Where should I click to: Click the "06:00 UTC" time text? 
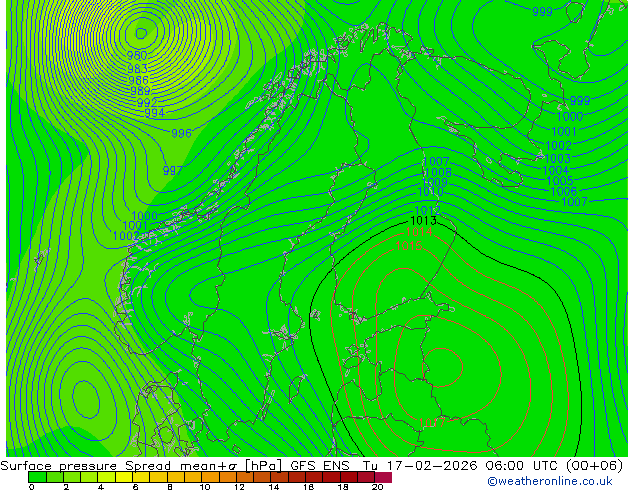[524, 466]
